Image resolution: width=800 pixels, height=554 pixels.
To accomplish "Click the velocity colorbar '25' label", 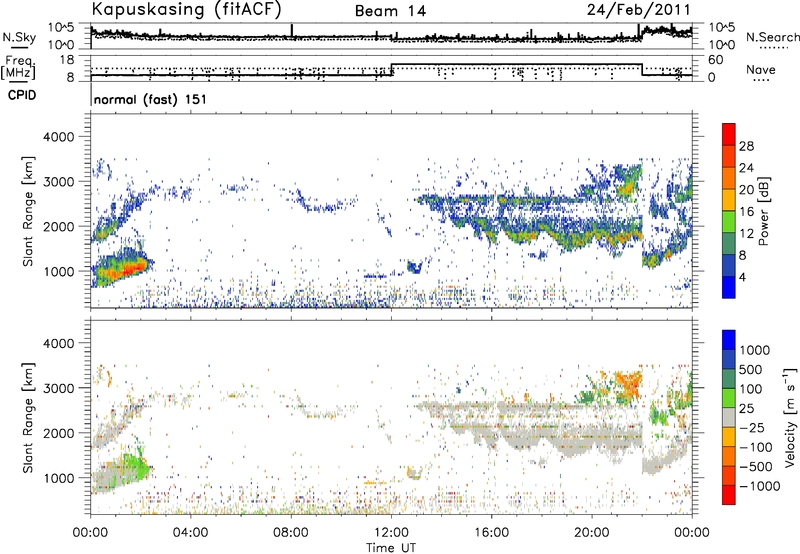I will 746,409.
